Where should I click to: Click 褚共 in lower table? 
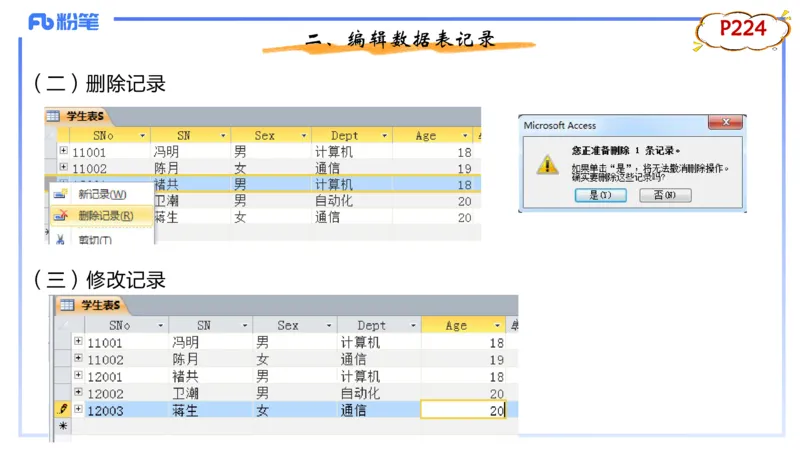[185, 377]
